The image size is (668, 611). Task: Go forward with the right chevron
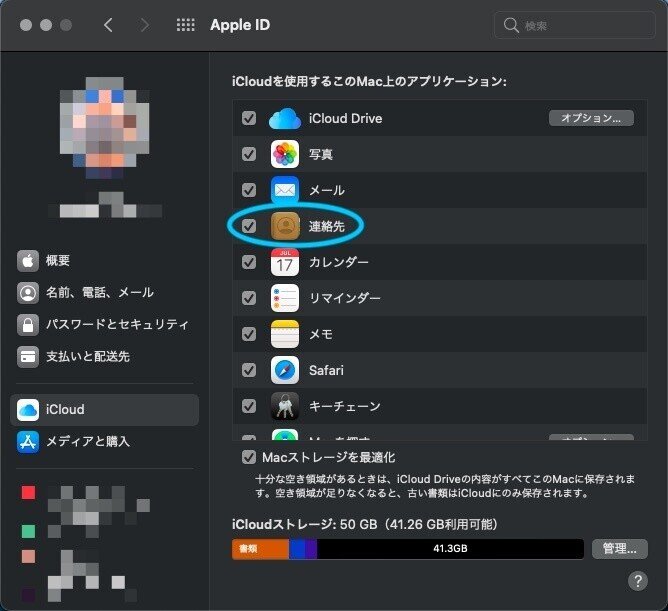click(145, 25)
